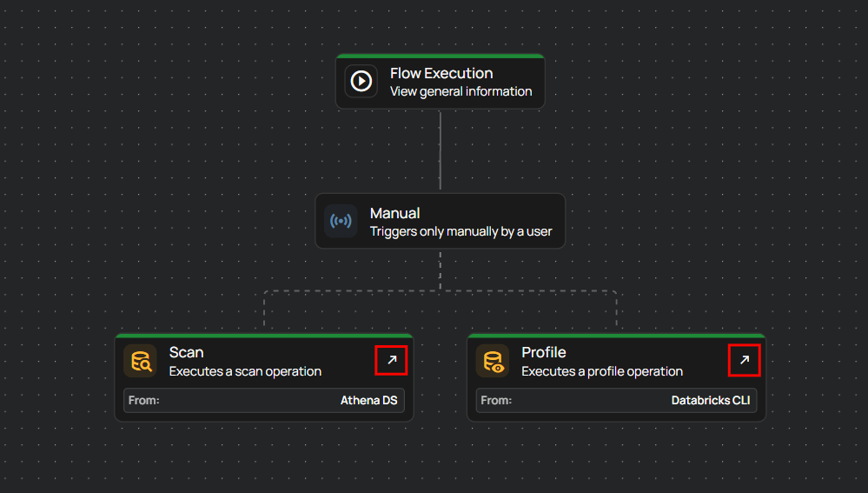Image resolution: width=868 pixels, height=493 pixels.
Task: Open Scan details via arrow icon
Action: [x=391, y=360]
